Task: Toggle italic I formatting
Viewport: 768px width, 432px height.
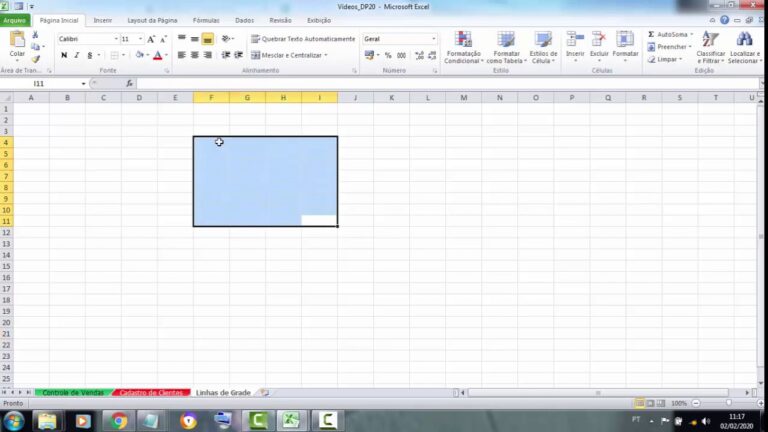Action: [x=77, y=55]
